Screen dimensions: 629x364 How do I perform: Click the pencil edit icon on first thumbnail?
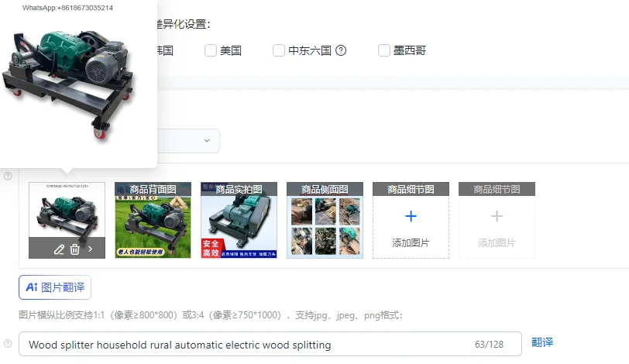[59, 249]
